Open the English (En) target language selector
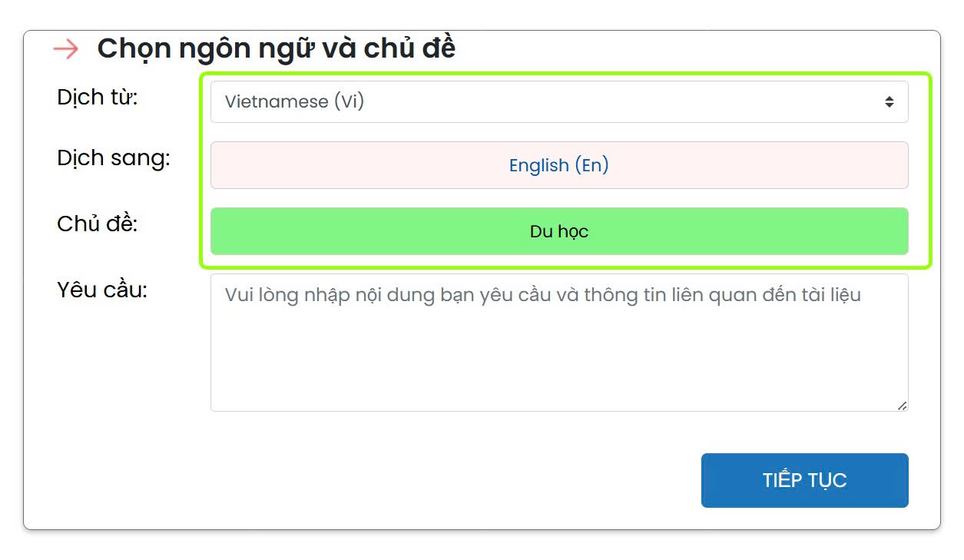 tap(558, 165)
